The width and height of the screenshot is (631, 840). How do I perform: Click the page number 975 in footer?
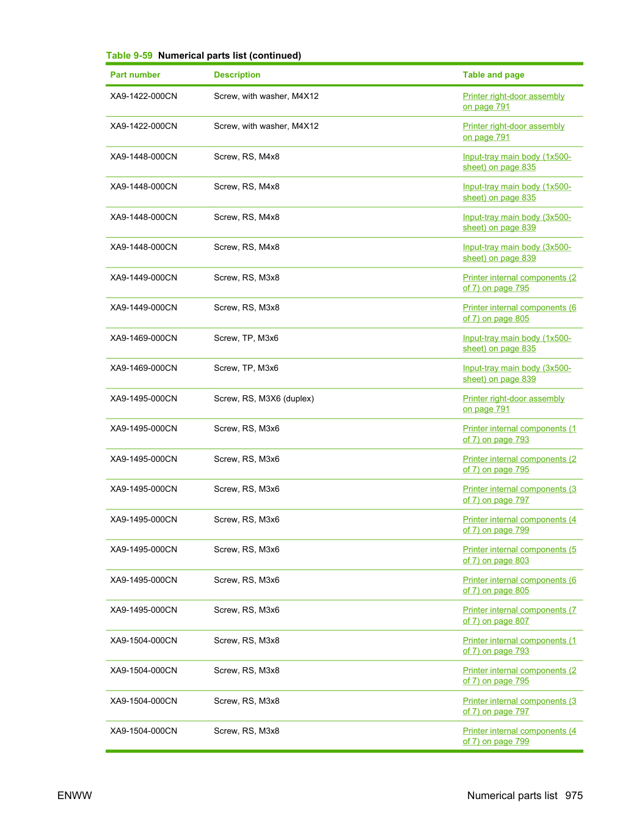point(574,795)
